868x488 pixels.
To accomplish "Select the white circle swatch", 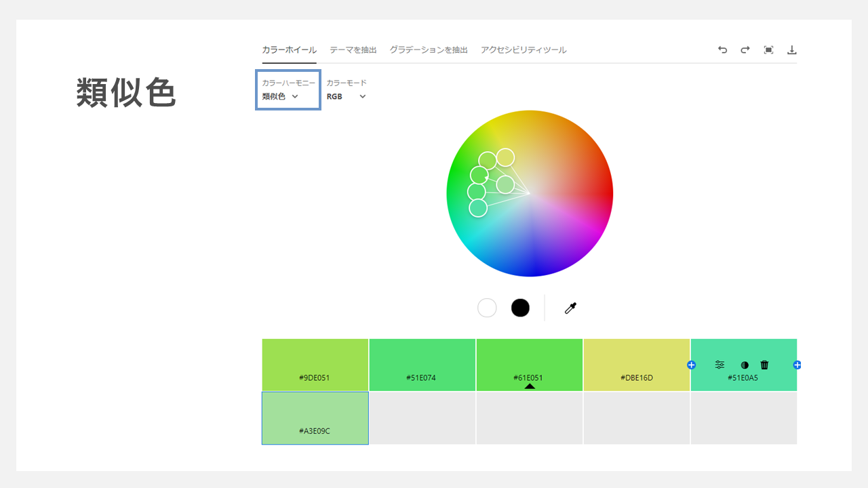I will [487, 308].
